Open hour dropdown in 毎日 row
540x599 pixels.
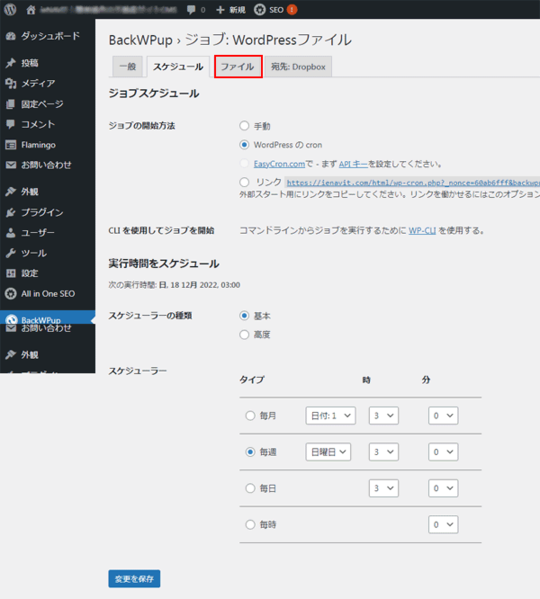pos(384,488)
